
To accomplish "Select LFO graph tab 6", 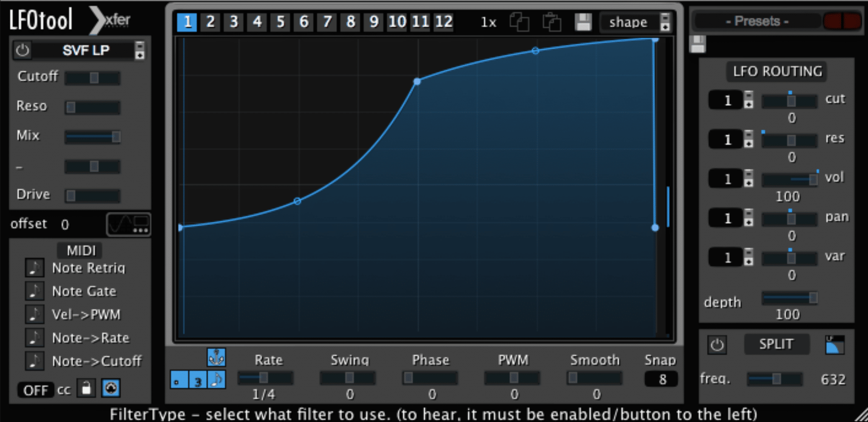I will 304,22.
